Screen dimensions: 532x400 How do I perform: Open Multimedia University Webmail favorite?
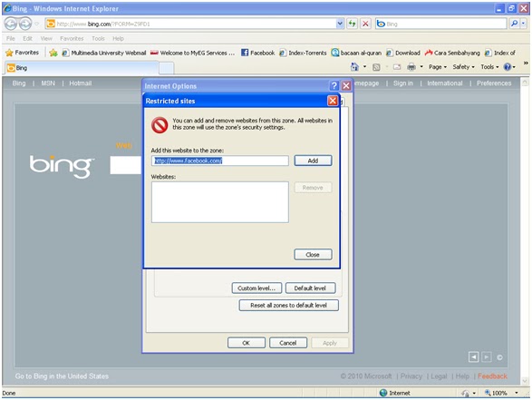pos(104,53)
